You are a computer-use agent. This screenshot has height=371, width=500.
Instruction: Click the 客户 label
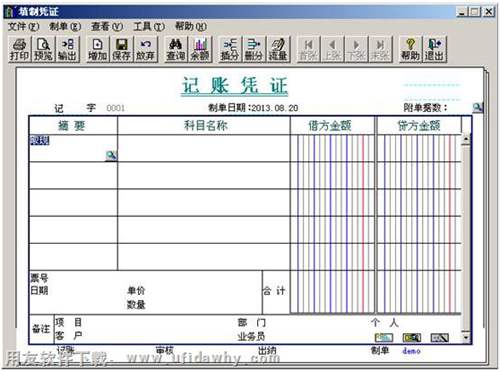click(x=69, y=336)
